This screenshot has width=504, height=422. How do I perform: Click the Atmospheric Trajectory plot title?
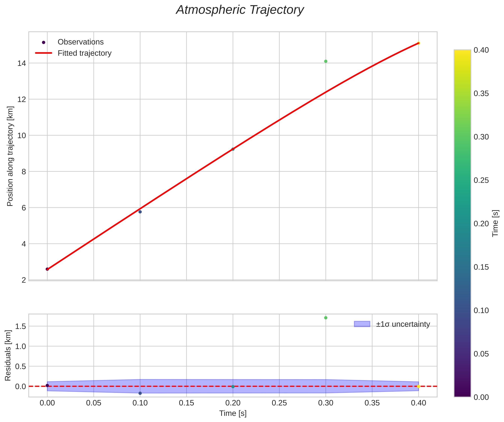click(240, 10)
